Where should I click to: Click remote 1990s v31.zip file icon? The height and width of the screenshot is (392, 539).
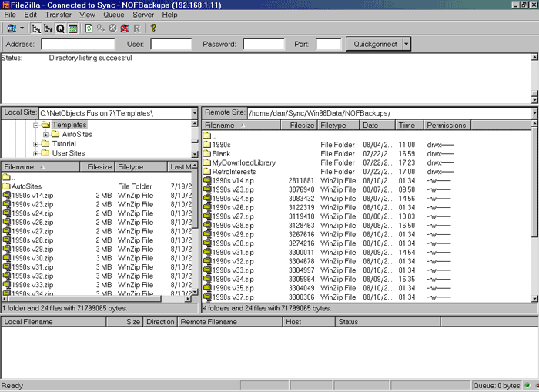coord(207,252)
